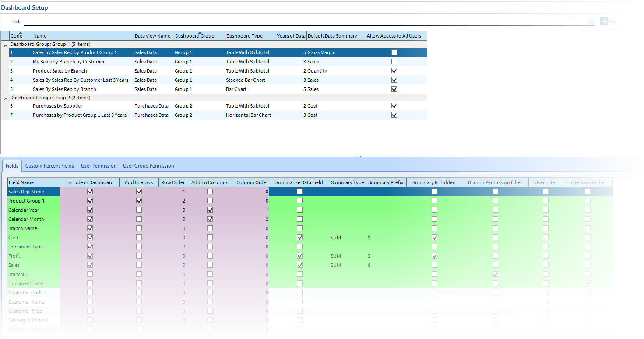Click the Dashboard Type column header

(249, 36)
